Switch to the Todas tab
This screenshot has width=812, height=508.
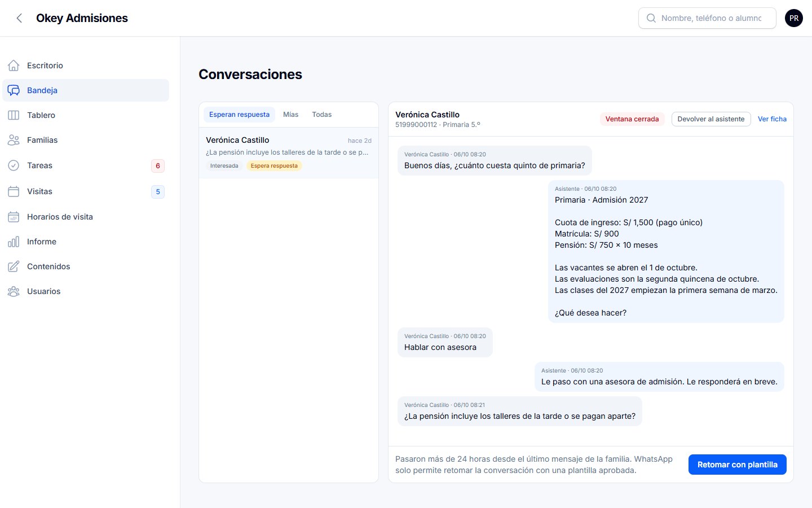[322, 115]
